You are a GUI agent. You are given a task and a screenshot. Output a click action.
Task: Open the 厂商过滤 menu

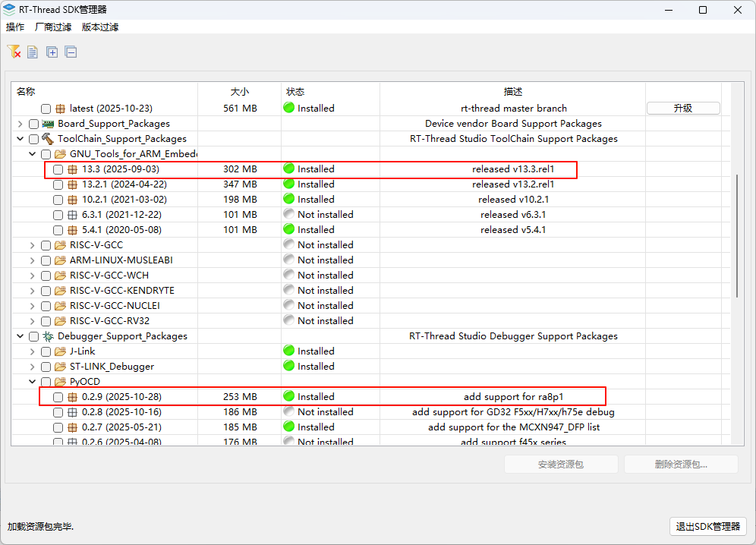click(53, 27)
